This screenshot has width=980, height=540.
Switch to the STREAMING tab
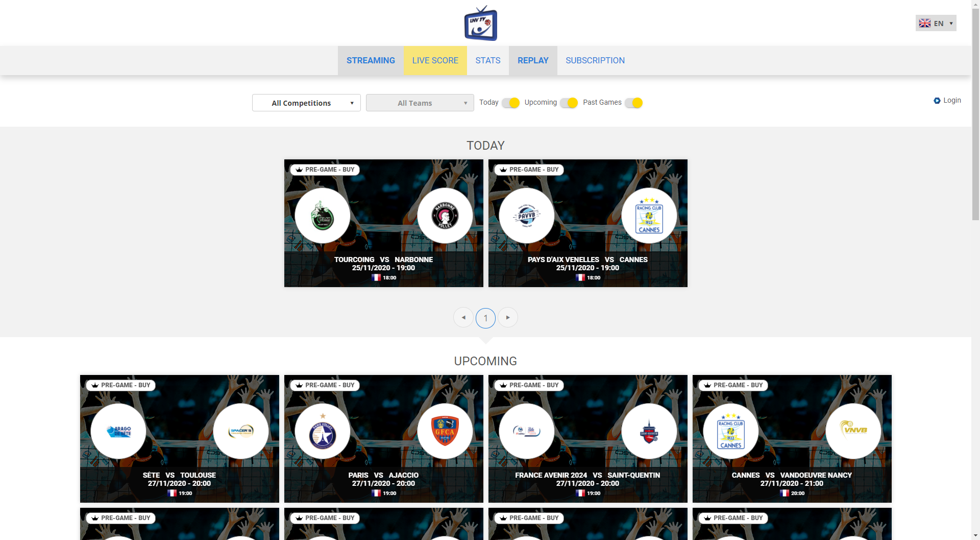[x=371, y=60]
